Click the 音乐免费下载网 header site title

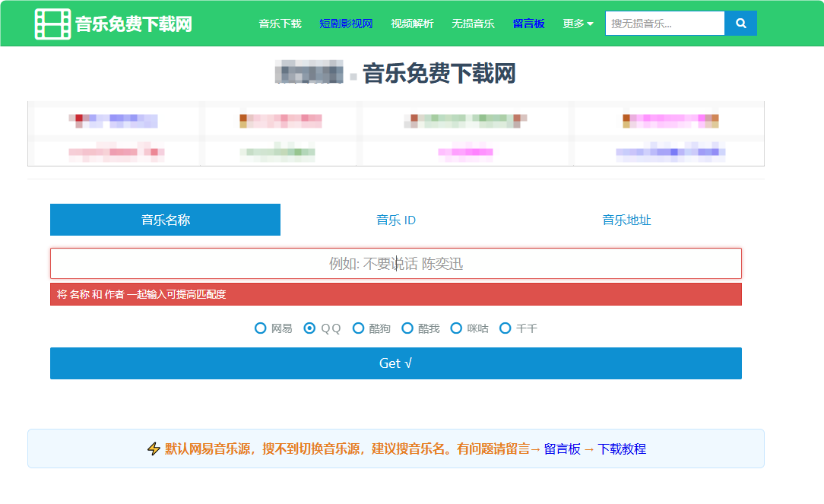coord(134,24)
